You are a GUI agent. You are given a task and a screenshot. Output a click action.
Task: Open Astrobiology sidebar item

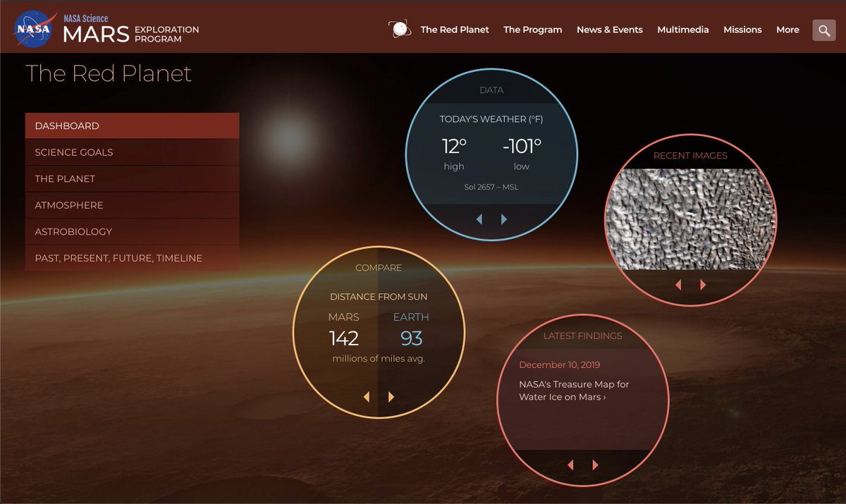[133, 231]
